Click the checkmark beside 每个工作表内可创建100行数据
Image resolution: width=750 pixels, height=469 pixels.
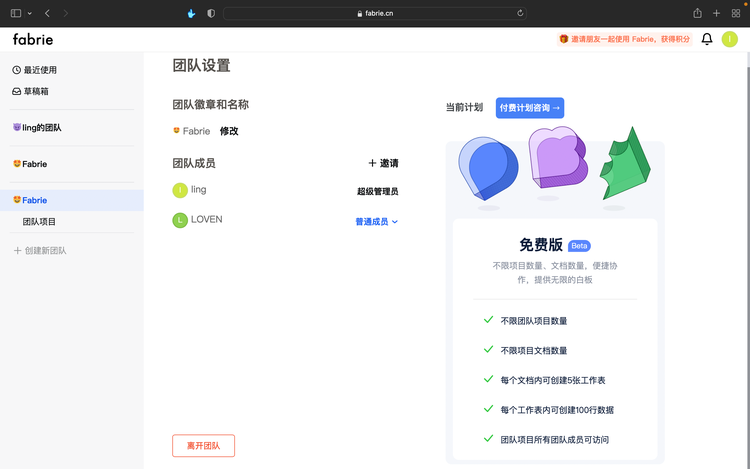tap(488, 409)
